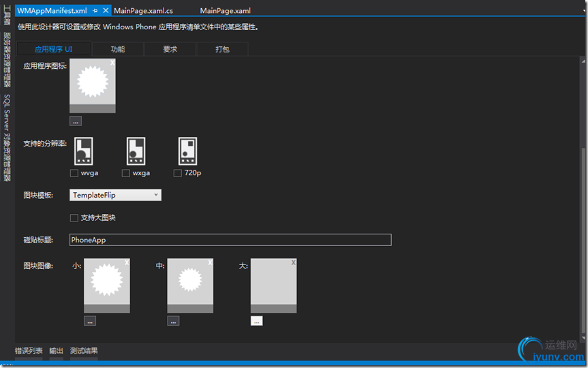Remove the small tile image
The width and height of the screenshot is (588, 368).
click(x=127, y=262)
